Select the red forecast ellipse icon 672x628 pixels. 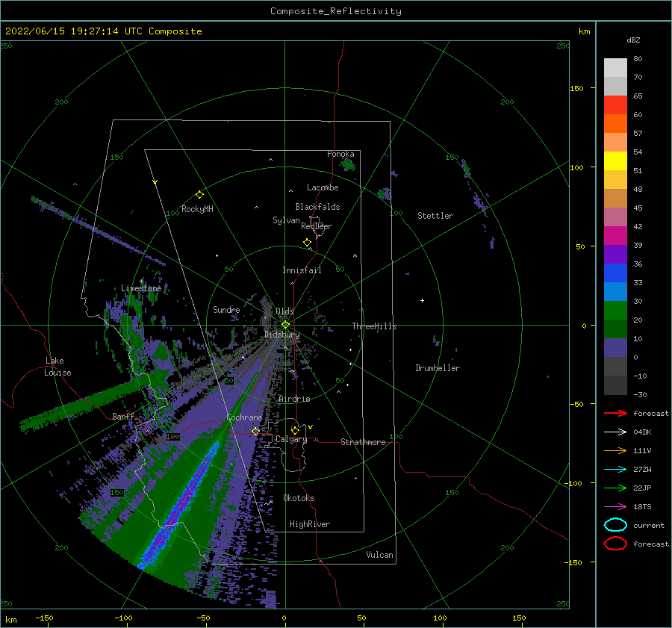click(x=615, y=544)
